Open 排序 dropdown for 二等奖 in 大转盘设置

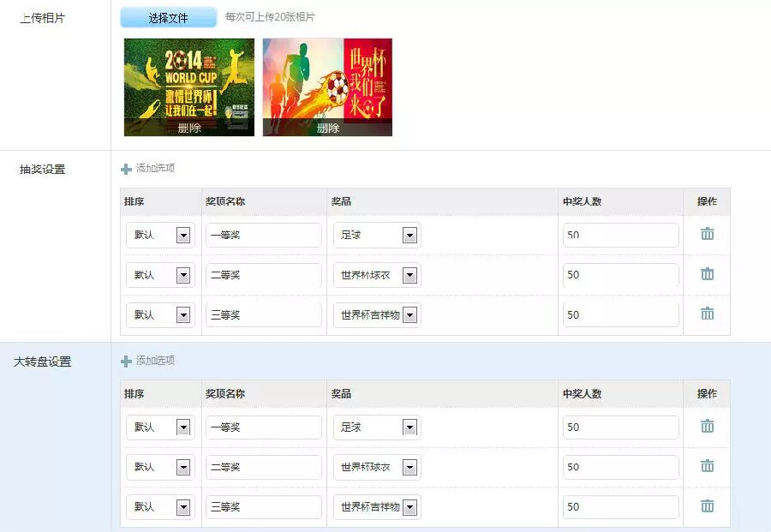point(160,467)
